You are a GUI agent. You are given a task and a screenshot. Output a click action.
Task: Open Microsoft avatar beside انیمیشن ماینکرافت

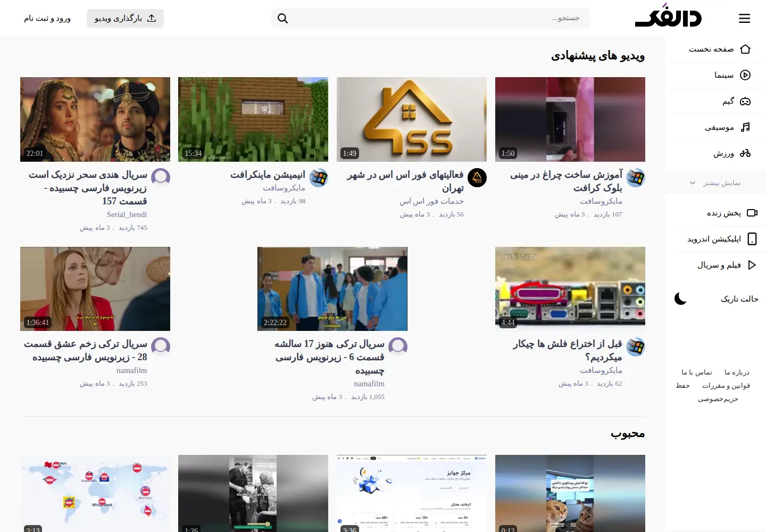pyautogui.click(x=319, y=178)
